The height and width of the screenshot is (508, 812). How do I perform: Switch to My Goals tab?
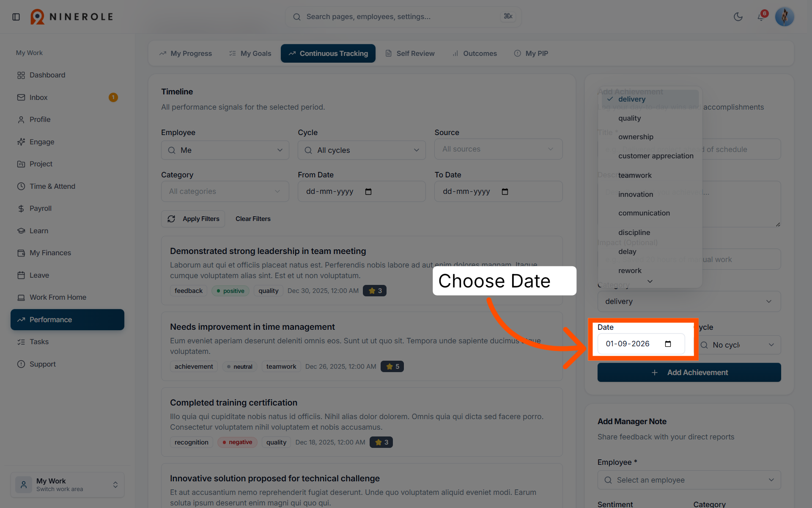click(250, 53)
